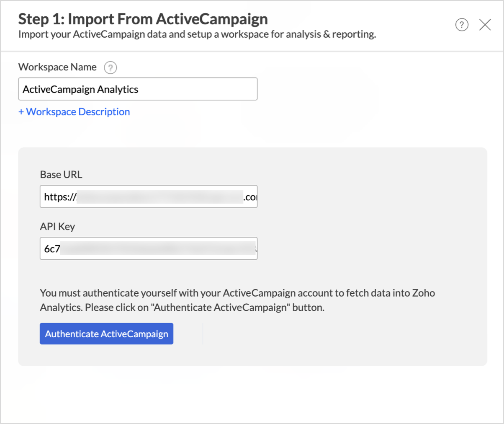Click into the Base URL field
Screen dimensions: 504x424
pyautogui.click(x=149, y=196)
